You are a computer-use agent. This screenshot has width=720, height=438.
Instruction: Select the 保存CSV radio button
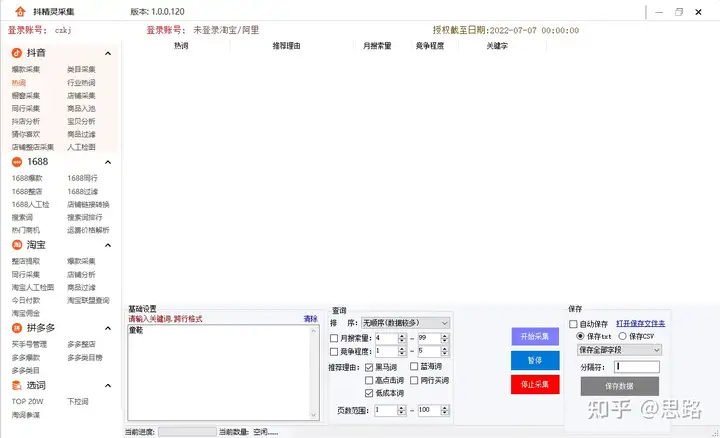622,336
